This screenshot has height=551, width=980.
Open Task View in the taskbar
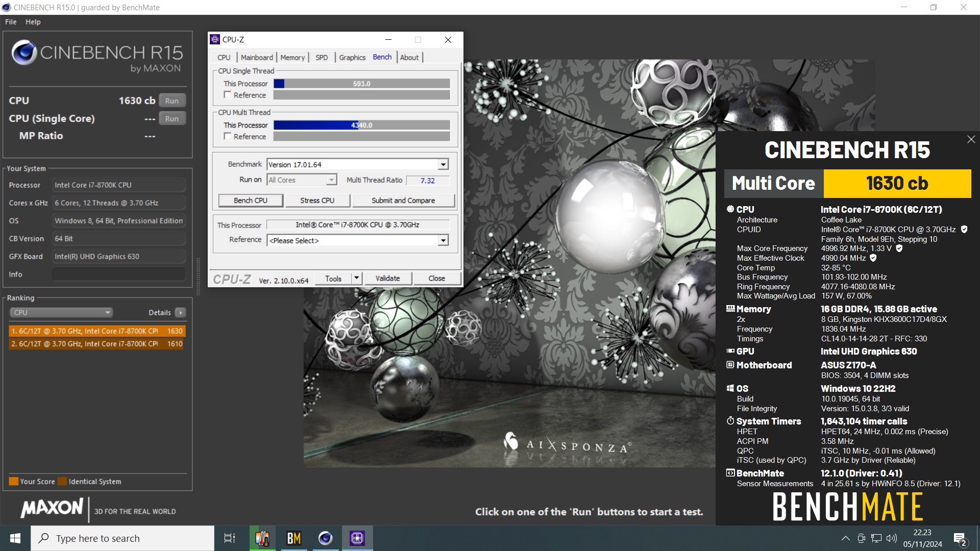coord(230,538)
